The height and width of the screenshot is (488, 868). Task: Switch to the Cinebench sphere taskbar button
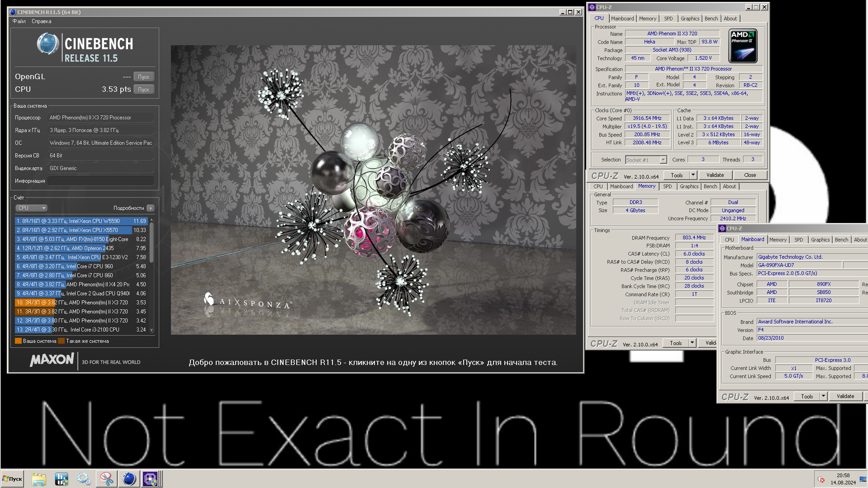click(129, 479)
